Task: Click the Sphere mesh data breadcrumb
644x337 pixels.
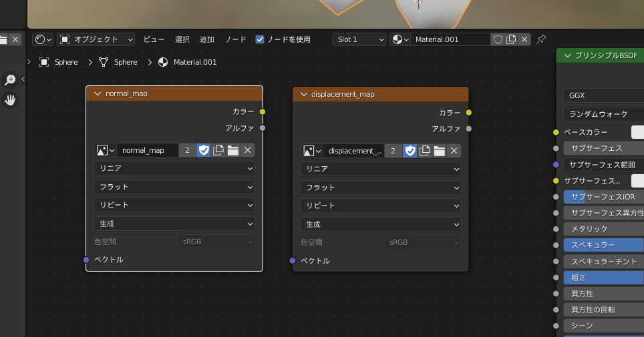Action: click(118, 62)
